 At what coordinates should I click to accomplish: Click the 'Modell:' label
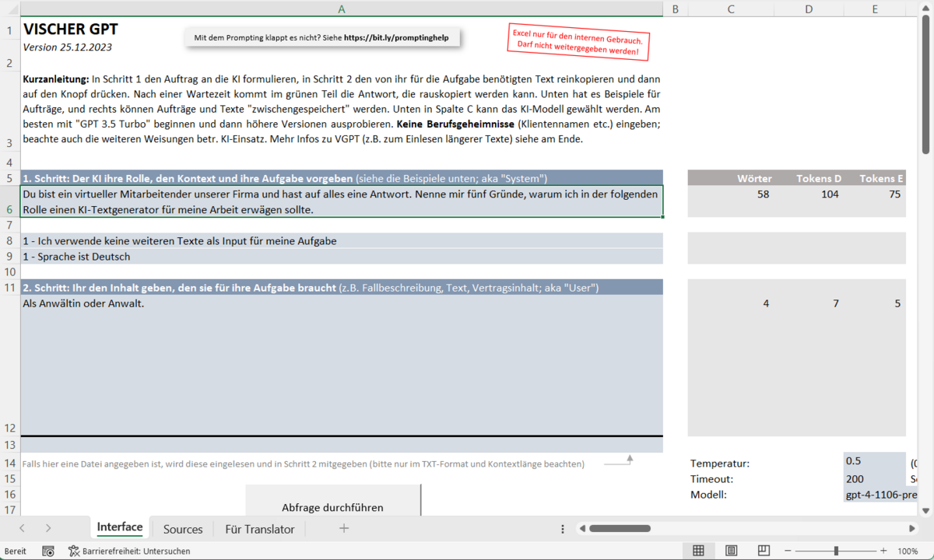tap(709, 495)
